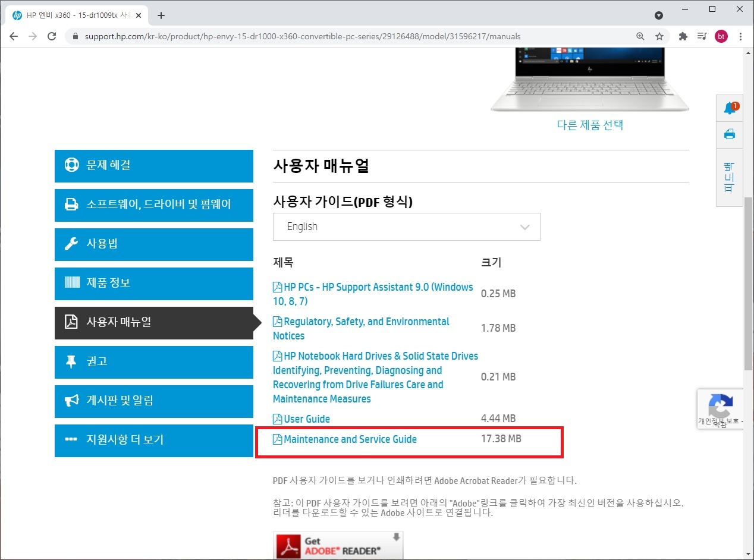Open the media control icon in toolbar
This screenshot has height=560, width=754.
[702, 36]
